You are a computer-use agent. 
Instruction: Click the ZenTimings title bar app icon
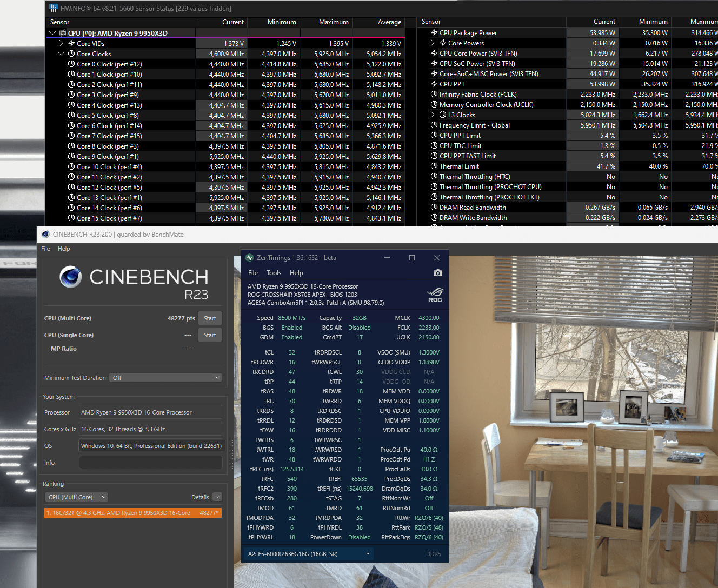(x=249, y=258)
